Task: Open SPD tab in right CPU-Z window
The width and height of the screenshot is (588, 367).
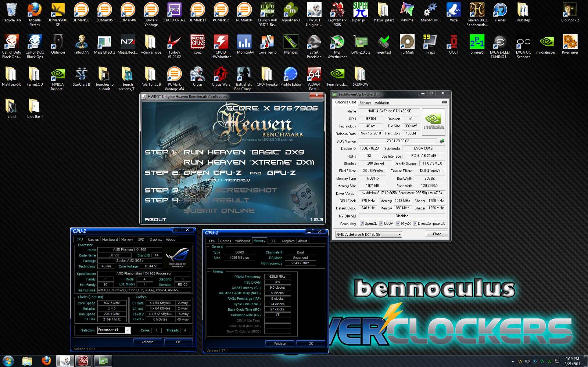Action: pos(273,241)
